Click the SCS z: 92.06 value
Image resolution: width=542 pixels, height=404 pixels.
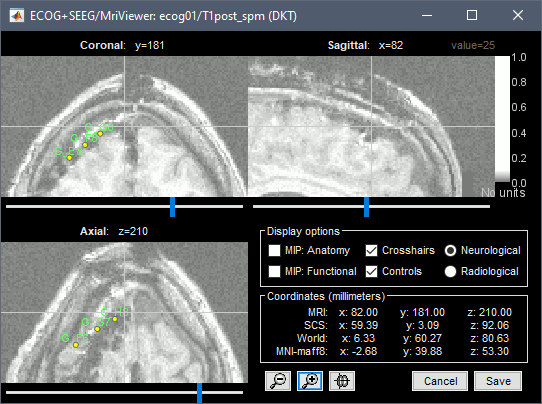[489, 325]
